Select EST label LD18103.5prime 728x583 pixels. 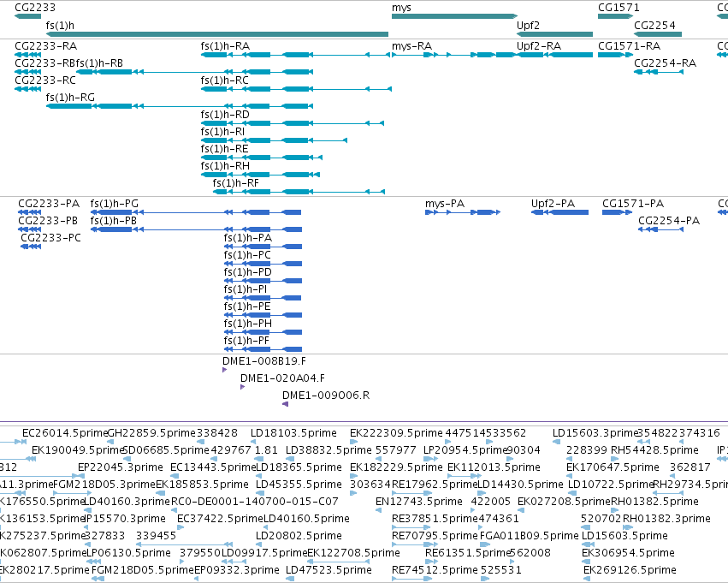click(x=293, y=433)
